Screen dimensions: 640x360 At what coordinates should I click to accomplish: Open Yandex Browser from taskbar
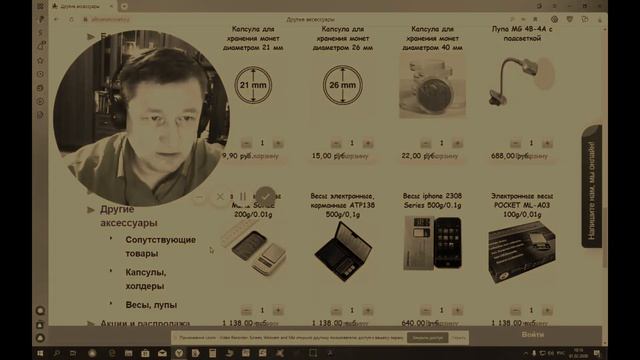pyautogui.click(x=179, y=353)
